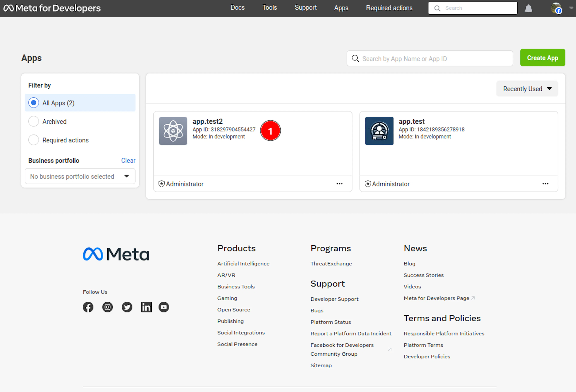Open the Bugs link
Screen dimensions: 576x392
(x=317, y=311)
